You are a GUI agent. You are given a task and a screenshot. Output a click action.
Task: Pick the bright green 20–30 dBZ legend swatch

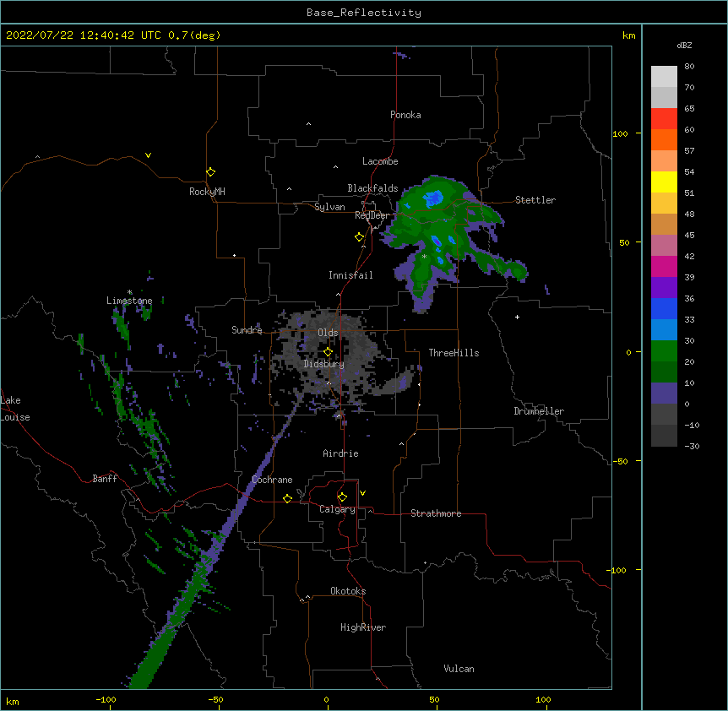664,351
